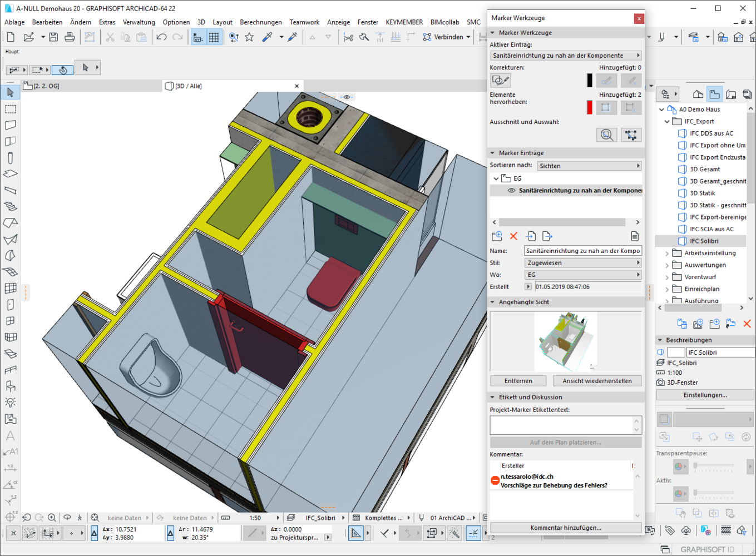This screenshot has width=756, height=556.
Task: Click Ansicht wiederherstellen button
Action: [597, 381]
